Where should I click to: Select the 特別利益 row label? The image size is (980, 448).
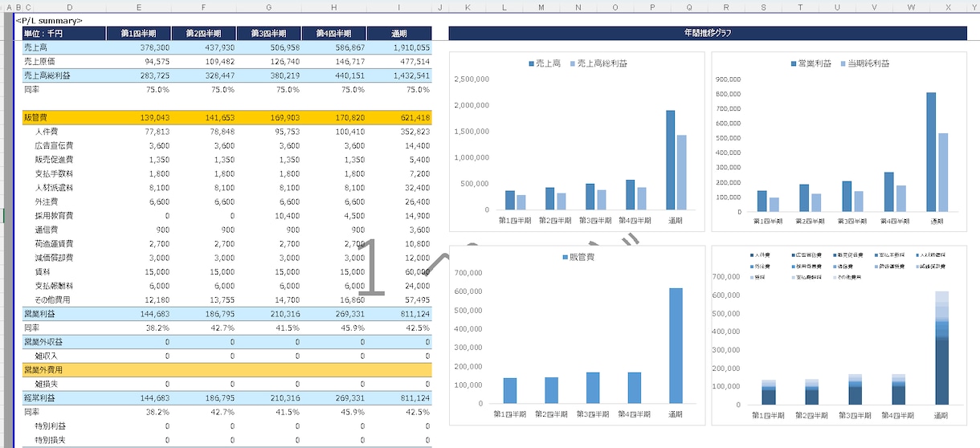click(x=51, y=426)
